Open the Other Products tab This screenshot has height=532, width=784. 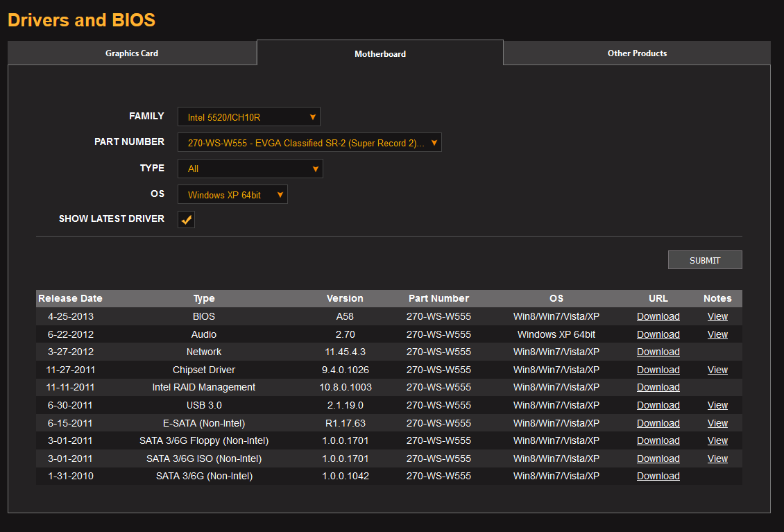click(637, 53)
